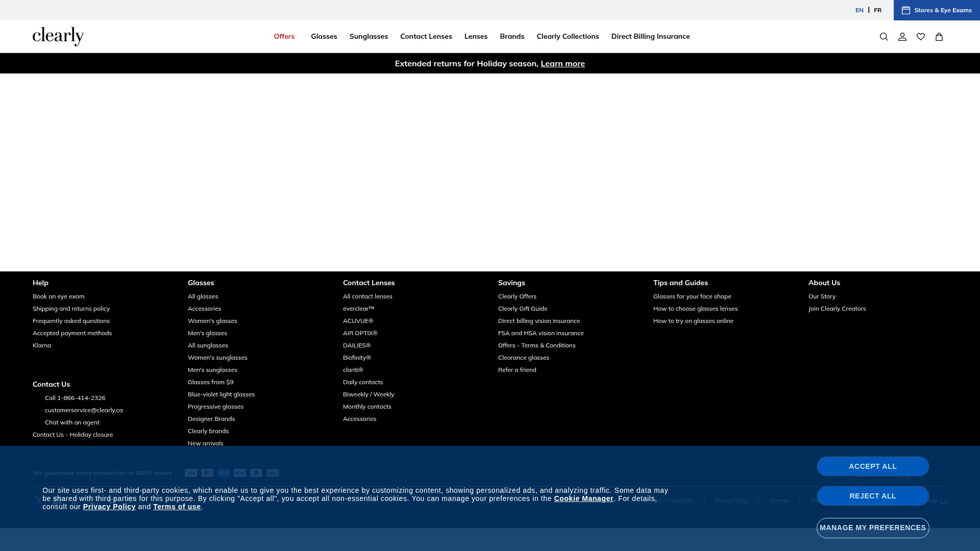Open the shopping bag icon
The image size is (980, 551).
[x=939, y=37]
